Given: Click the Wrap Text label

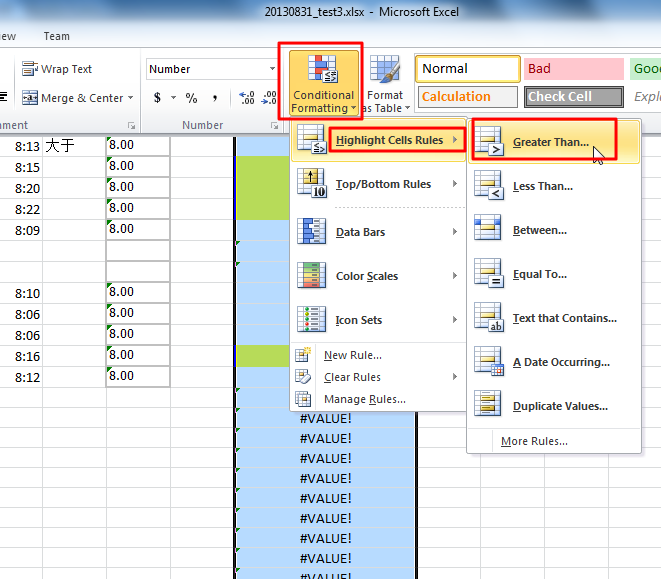Looking at the screenshot, I should 66,69.
